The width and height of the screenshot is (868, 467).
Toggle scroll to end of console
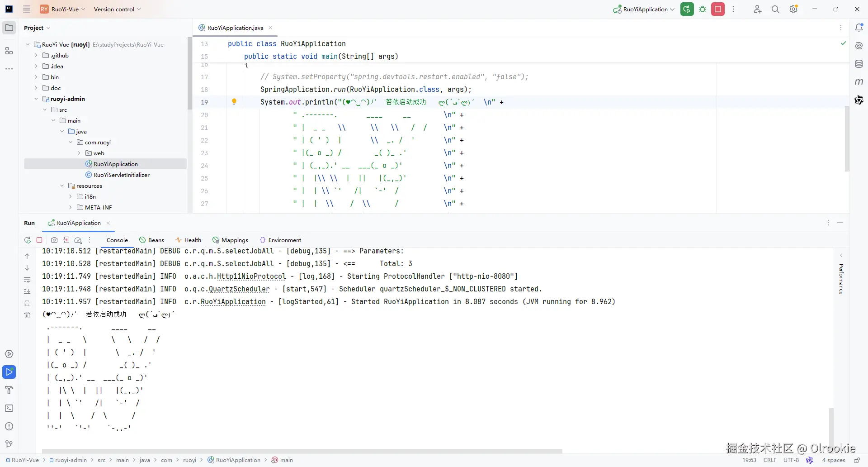point(27,291)
